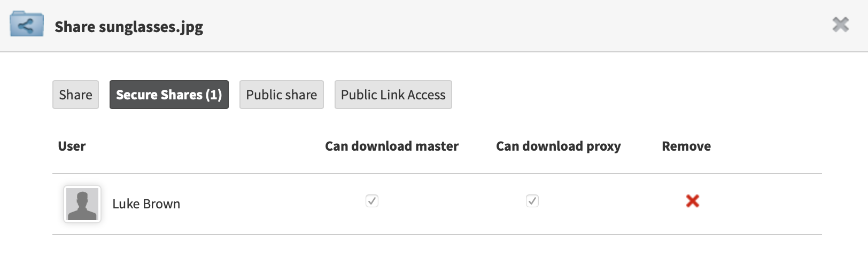Image resolution: width=868 pixels, height=265 pixels.
Task: Click the User column header
Action: point(72,146)
